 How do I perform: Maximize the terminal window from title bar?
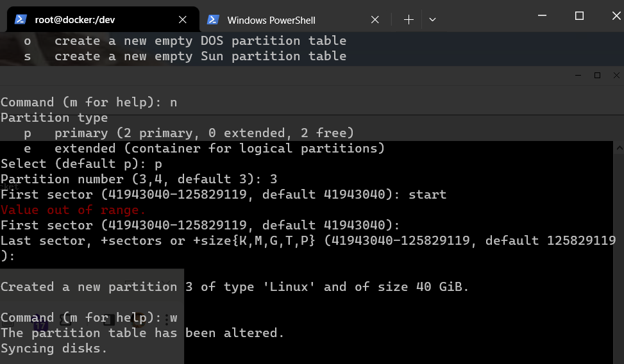click(579, 16)
